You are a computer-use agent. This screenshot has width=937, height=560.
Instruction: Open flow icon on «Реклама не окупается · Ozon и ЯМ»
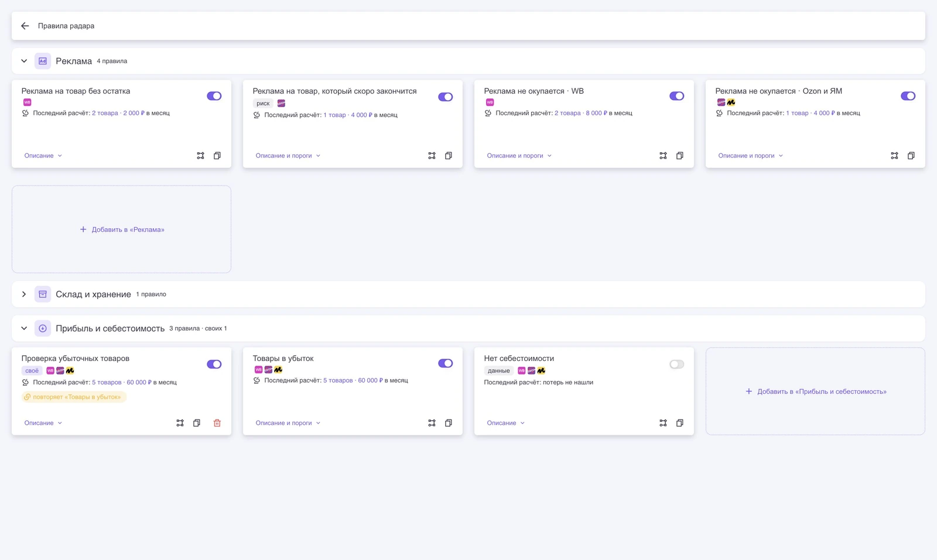894,156
